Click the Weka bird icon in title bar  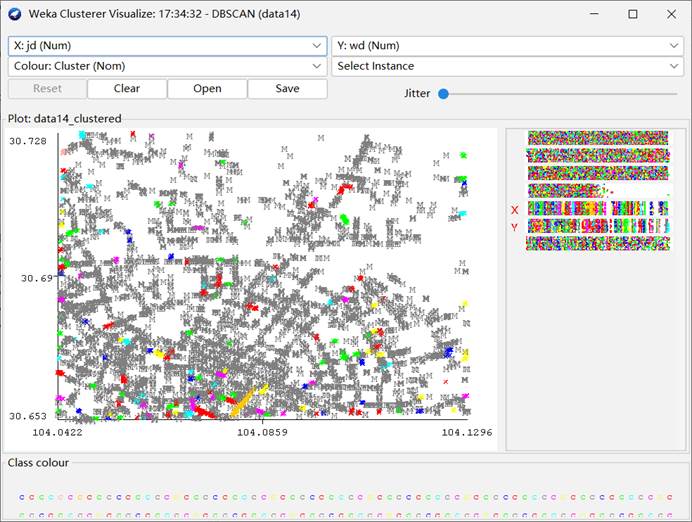(x=15, y=14)
